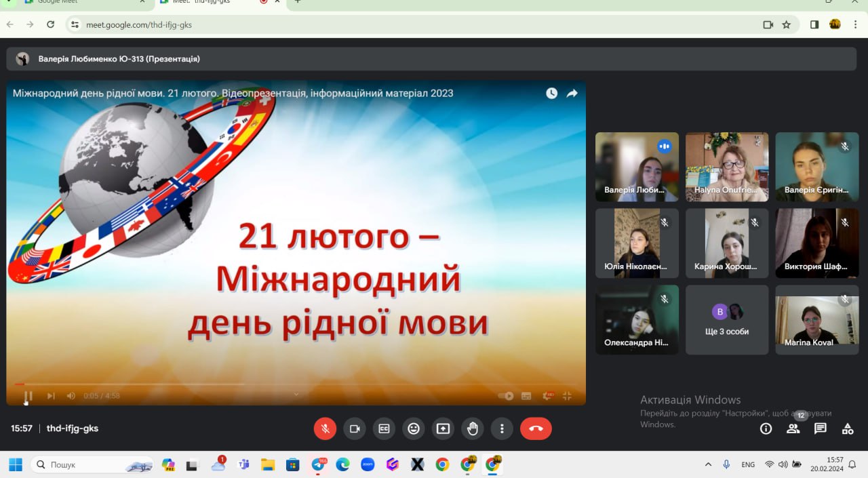
Task: Open the emoji reactions picker
Action: (x=413, y=429)
